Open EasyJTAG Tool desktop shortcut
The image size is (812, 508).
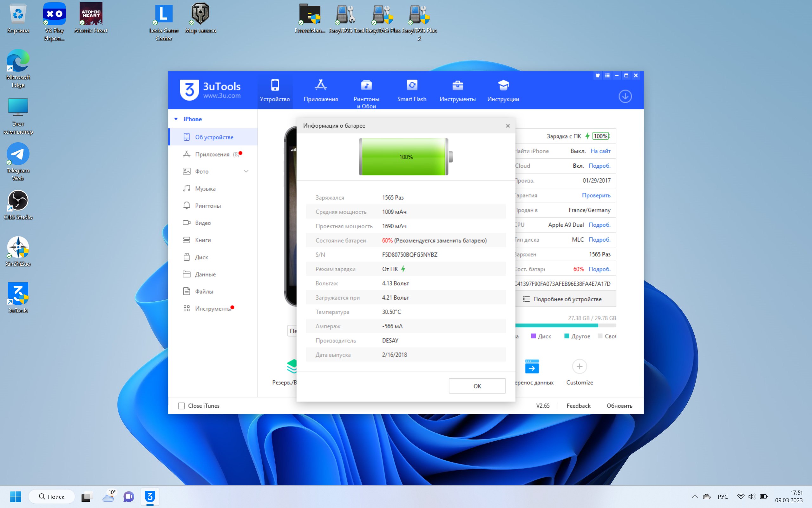pos(346,18)
